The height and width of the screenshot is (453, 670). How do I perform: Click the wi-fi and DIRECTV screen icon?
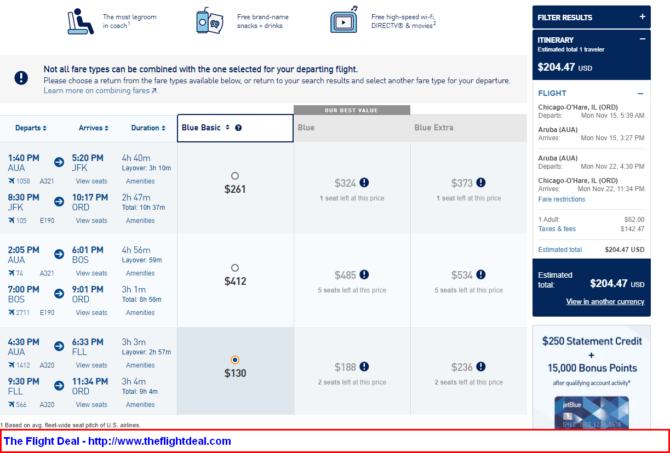click(344, 20)
